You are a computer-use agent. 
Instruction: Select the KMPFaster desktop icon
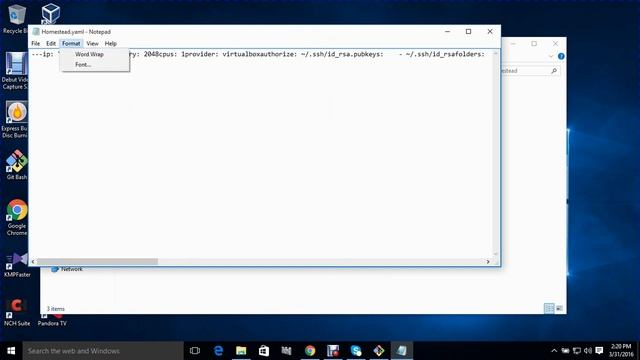click(x=17, y=264)
